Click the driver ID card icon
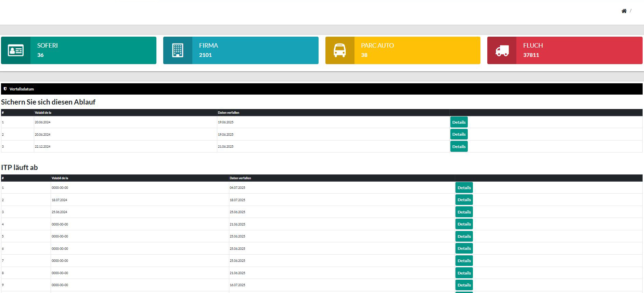644x293 pixels. 16,50
